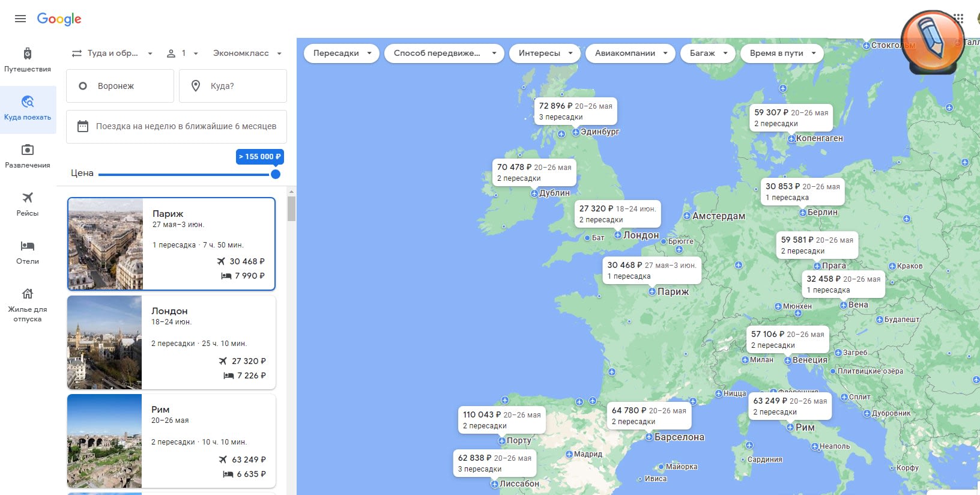This screenshot has height=495, width=980.
Task: Open Google apps grid
Action: coord(958,19)
